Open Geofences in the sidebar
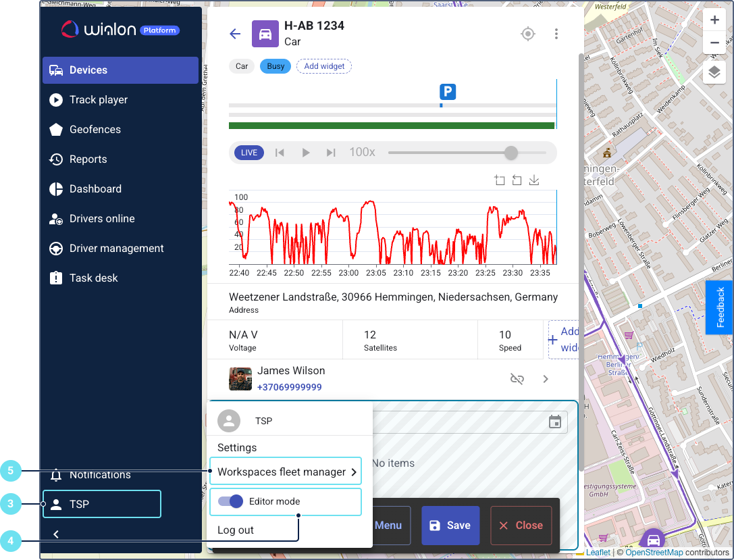Image resolution: width=734 pixels, height=560 pixels. (x=95, y=130)
